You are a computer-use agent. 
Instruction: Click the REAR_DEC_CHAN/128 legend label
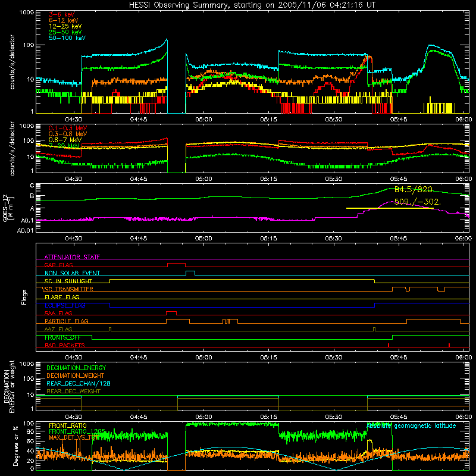[x=79, y=384]
